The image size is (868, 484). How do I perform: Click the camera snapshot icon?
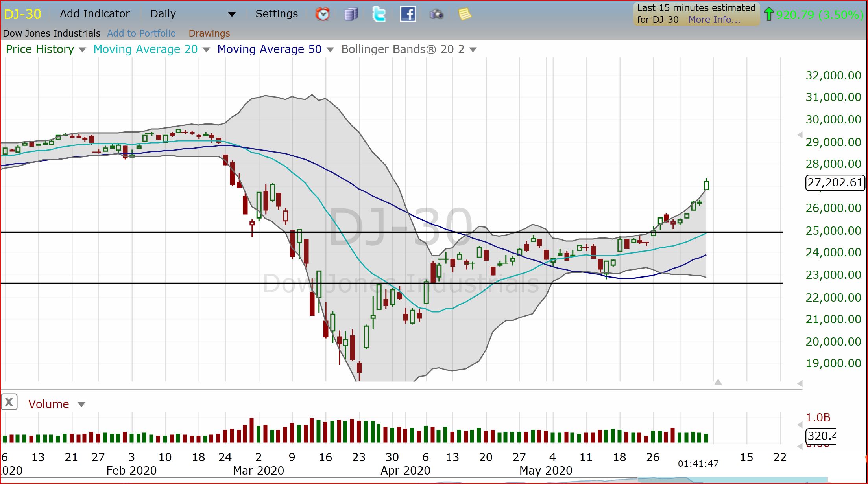click(x=436, y=15)
